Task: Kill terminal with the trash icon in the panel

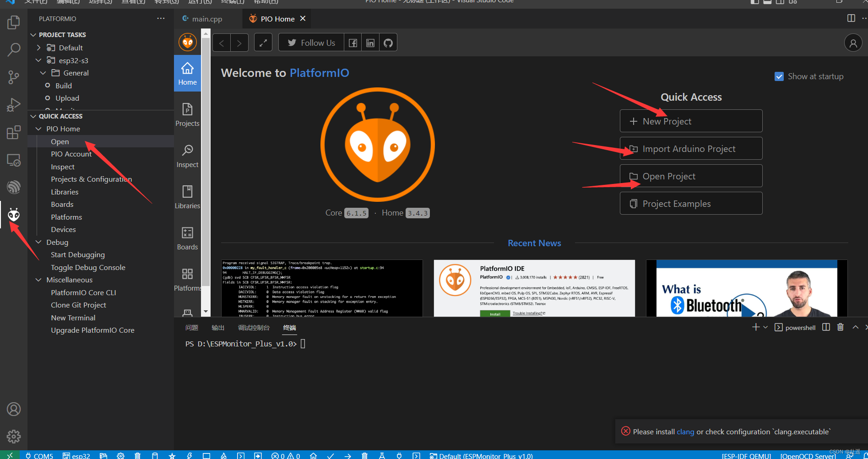Action: (841, 327)
